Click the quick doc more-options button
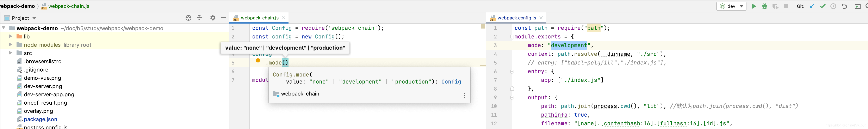The image size is (868, 129). point(464,95)
